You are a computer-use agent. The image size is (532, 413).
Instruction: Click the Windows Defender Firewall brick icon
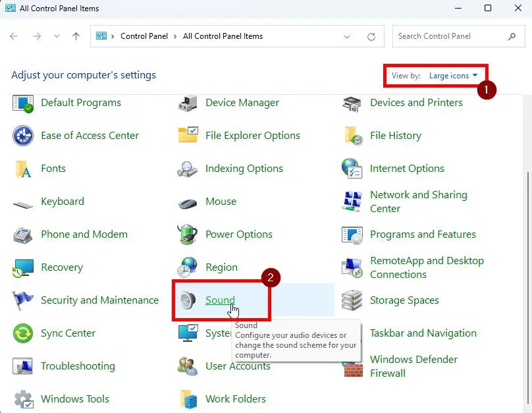tap(353, 370)
